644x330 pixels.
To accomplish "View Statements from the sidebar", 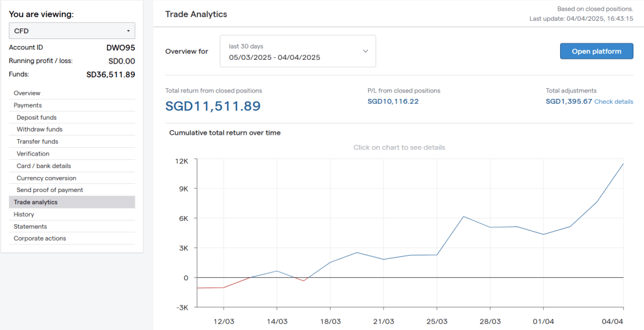I will coord(30,227).
